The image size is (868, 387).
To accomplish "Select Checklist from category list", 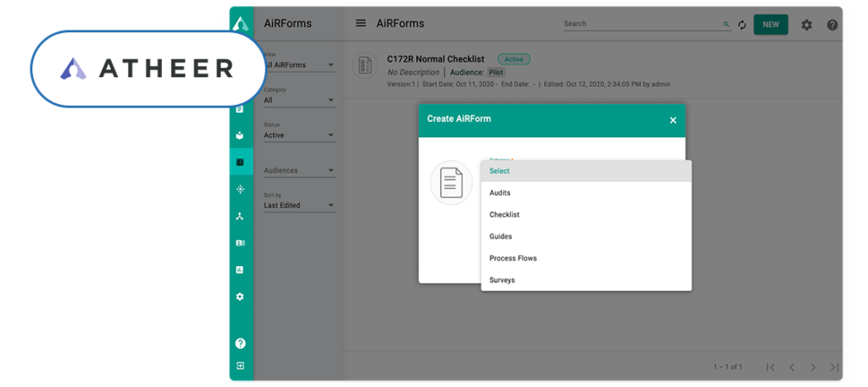I will (x=504, y=215).
